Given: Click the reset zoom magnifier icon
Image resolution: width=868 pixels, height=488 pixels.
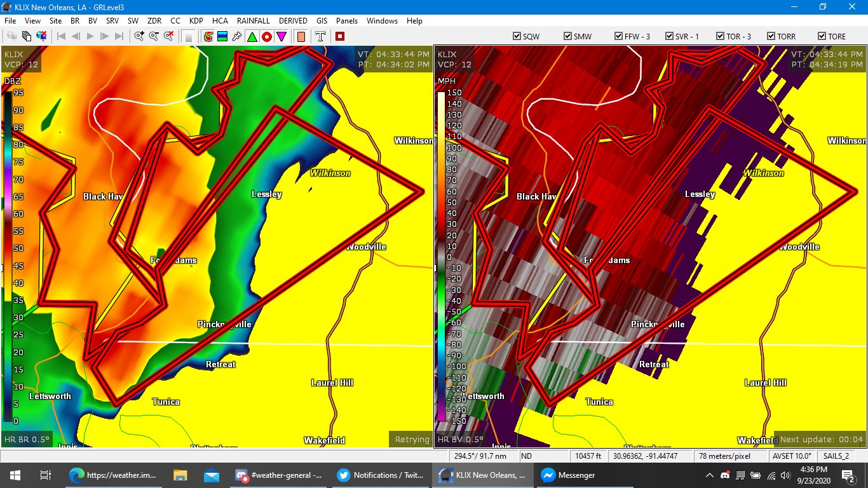Looking at the screenshot, I should [168, 36].
